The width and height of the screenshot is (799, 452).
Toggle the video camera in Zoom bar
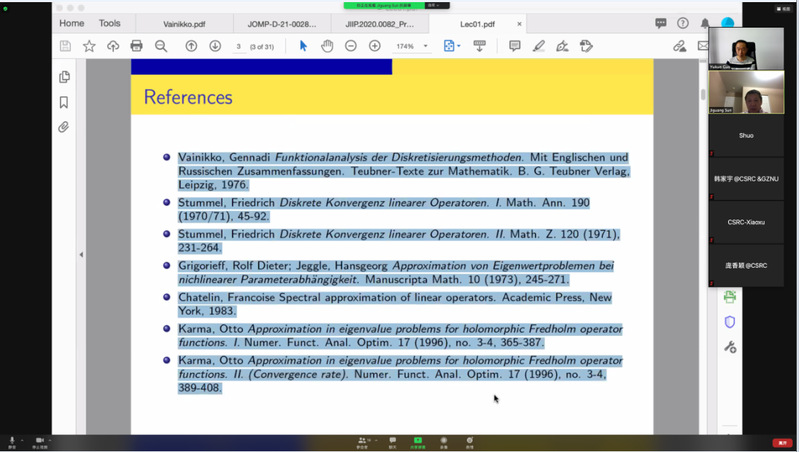tap(41, 440)
